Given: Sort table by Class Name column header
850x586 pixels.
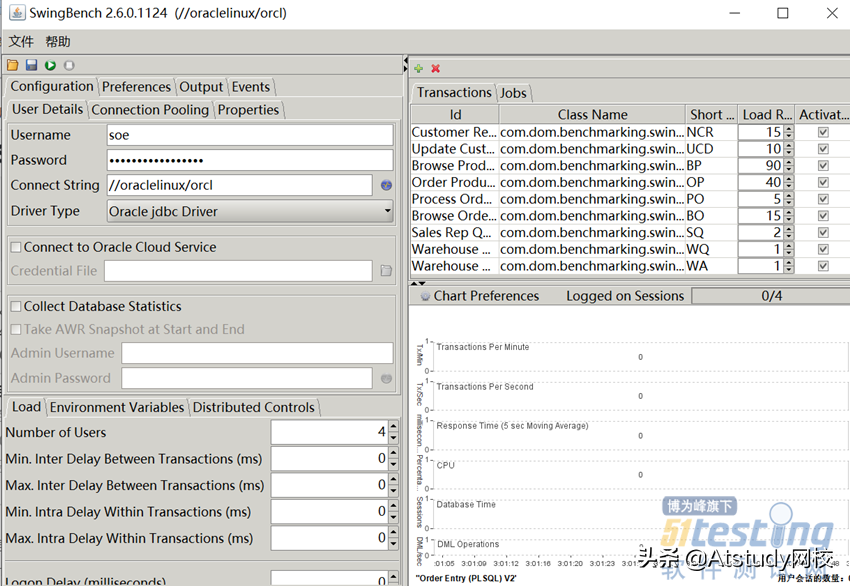Looking at the screenshot, I should (x=592, y=115).
